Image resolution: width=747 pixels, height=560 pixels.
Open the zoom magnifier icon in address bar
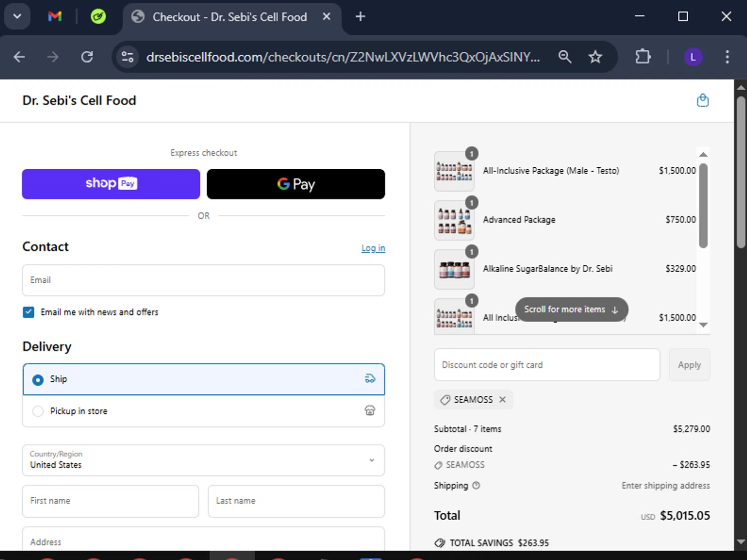[565, 57]
